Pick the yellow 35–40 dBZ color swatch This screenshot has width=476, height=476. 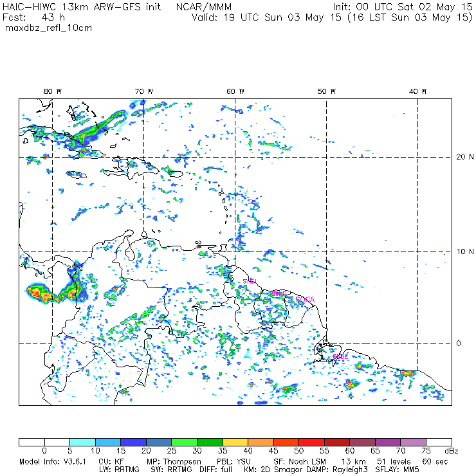pos(235,442)
